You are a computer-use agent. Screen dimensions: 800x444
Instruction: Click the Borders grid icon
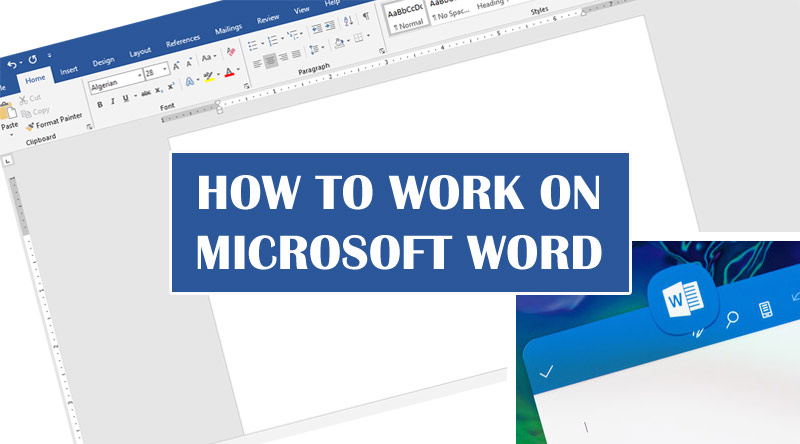click(359, 38)
